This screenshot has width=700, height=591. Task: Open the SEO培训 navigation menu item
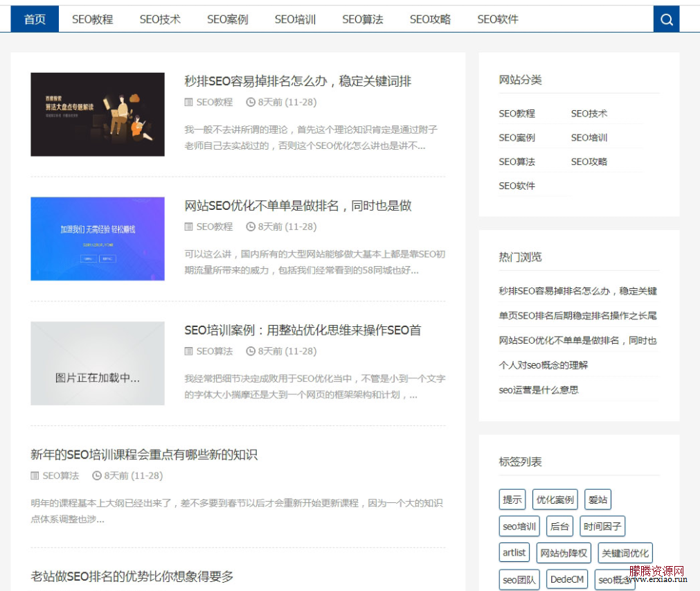click(295, 19)
